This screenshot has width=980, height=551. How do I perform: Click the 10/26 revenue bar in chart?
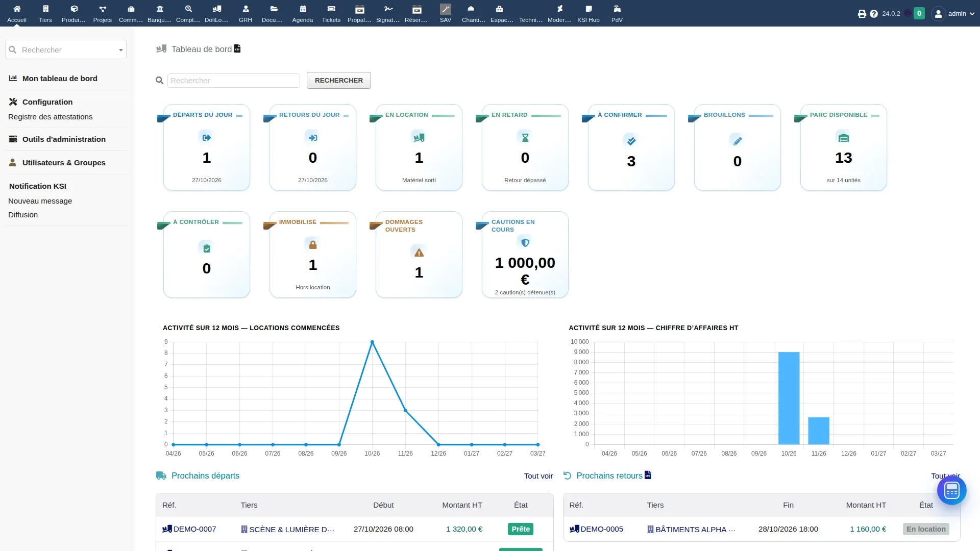pyautogui.click(x=789, y=398)
